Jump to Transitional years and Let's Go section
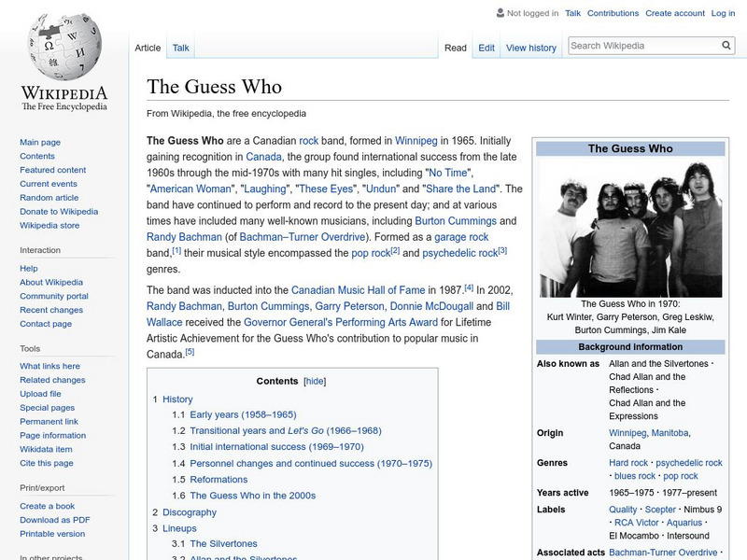The height and width of the screenshot is (560, 747). pos(286,431)
